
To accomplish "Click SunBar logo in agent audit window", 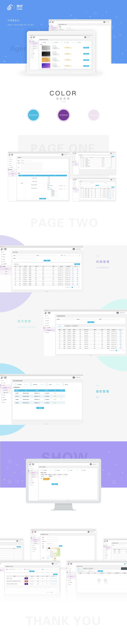I will 47,313.
